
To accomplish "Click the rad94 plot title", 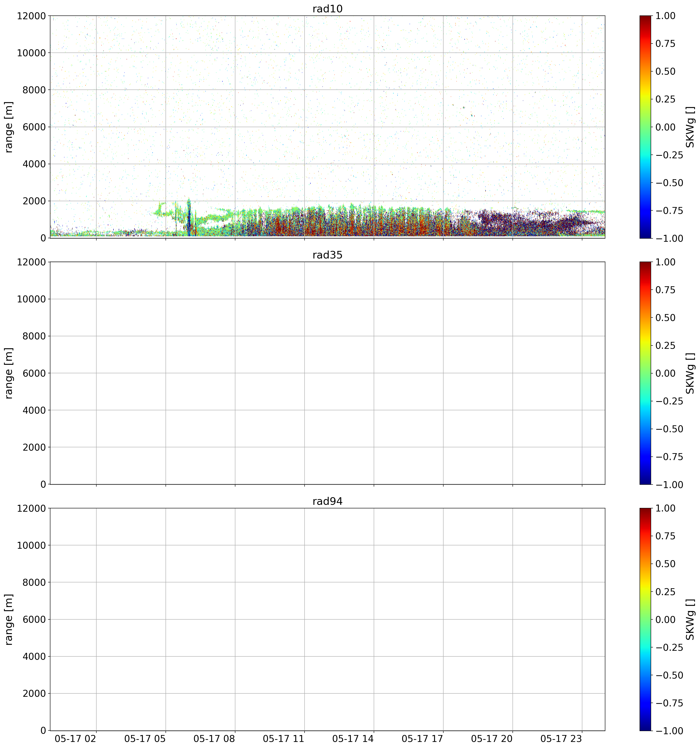I will tap(327, 501).
